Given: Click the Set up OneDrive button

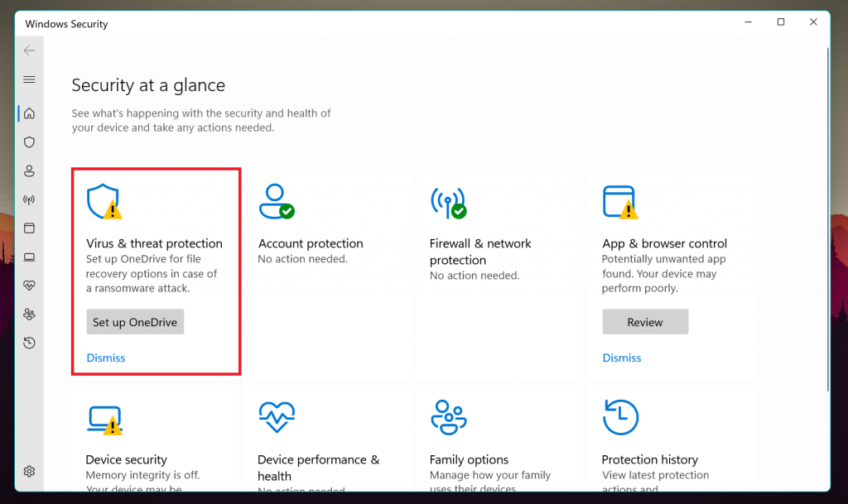Looking at the screenshot, I should [134, 321].
